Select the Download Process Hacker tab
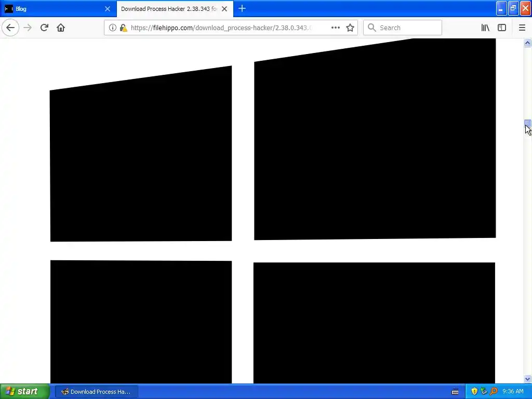The height and width of the screenshot is (399, 532). click(x=175, y=9)
